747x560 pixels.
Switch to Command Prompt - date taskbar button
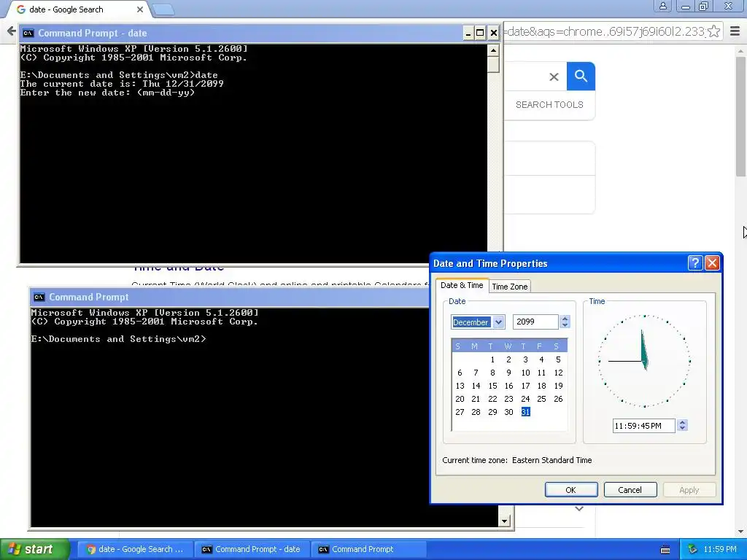(x=252, y=549)
